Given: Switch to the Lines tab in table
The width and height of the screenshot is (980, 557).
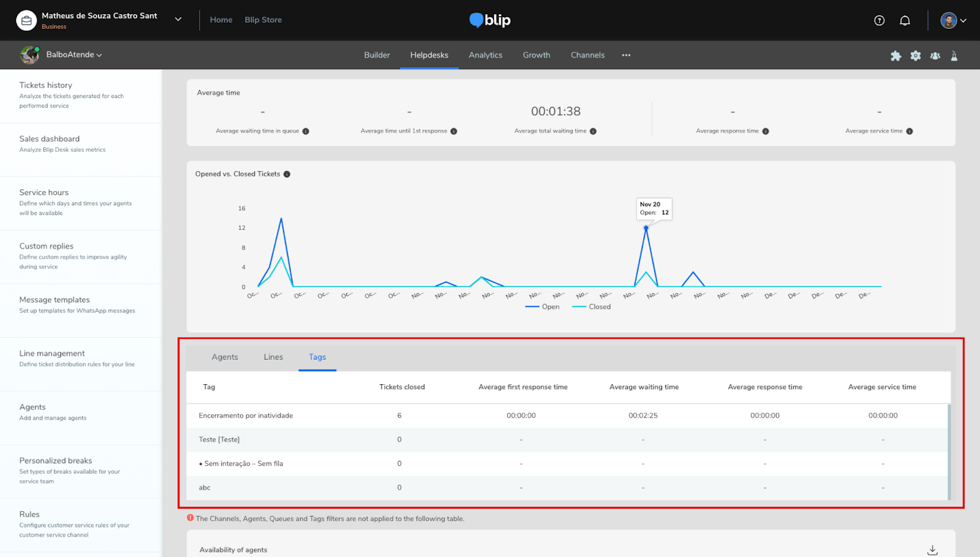Looking at the screenshot, I should 273,357.
